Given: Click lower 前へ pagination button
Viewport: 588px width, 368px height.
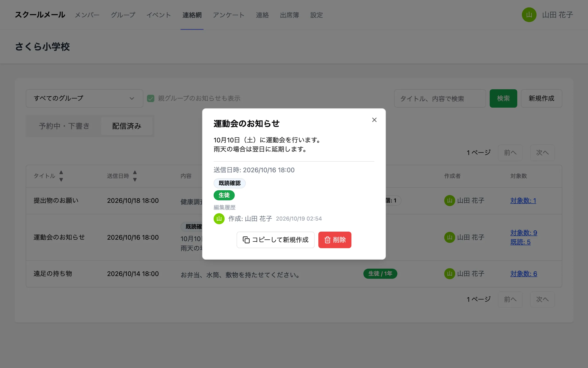Looking at the screenshot, I should (x=510, y=299).
